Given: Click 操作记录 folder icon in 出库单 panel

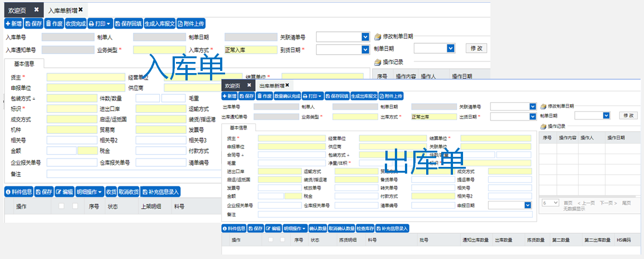Looking at the screenshot, I should pos(543,126).
